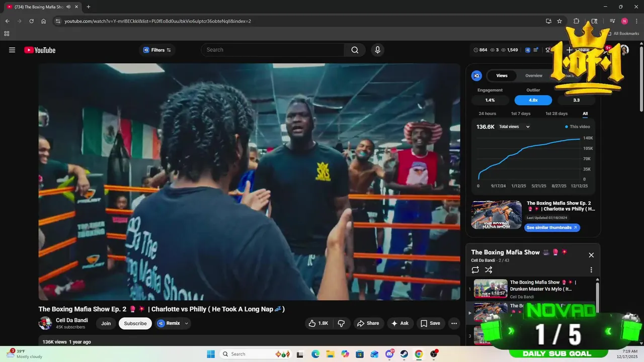Show the 1st 7 days range
644x362 pixels.
(x=521, y=114)
